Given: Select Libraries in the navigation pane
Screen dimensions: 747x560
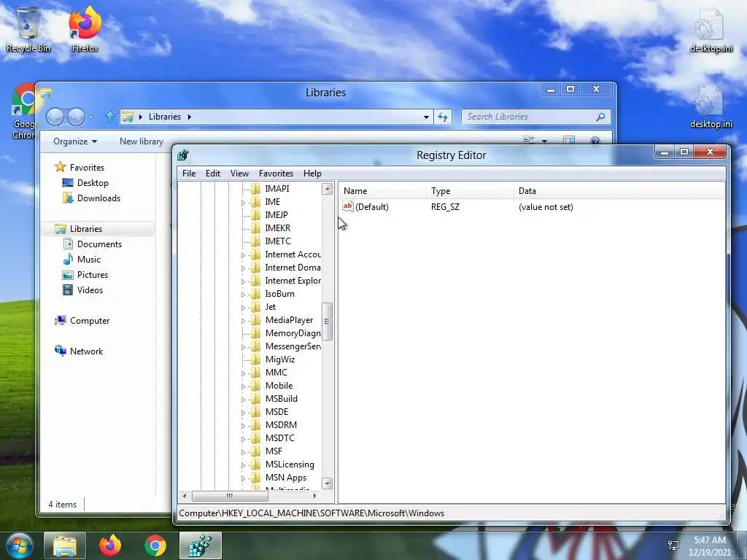Looking at the screenshot, I should [x=86, y=228].
